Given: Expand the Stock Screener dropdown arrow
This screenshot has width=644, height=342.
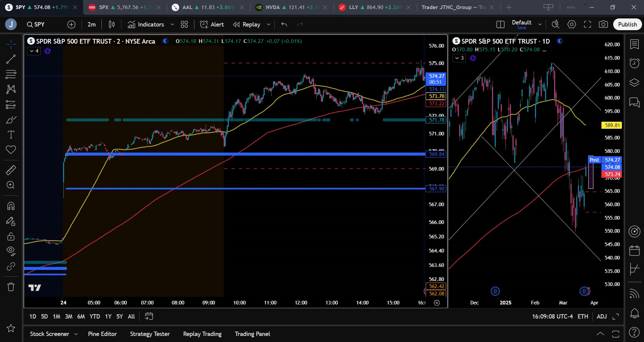Looking at the screenshot, I should [76, 334].
